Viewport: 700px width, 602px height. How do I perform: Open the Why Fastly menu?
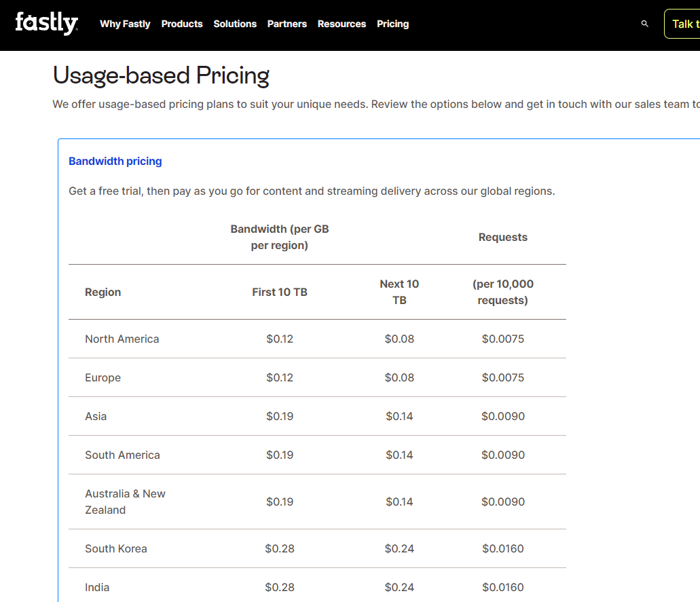coord(125,24)
